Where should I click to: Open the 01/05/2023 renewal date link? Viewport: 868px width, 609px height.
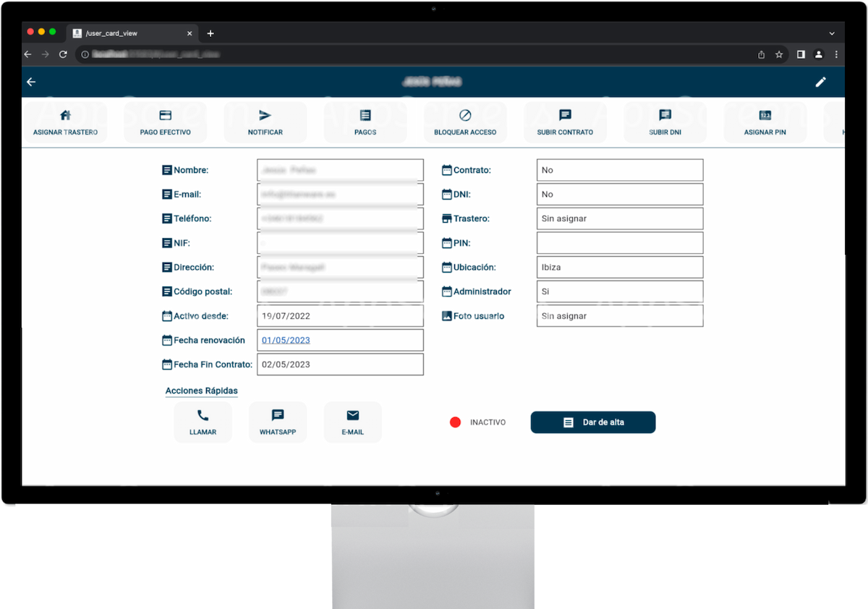pos(286,340)
